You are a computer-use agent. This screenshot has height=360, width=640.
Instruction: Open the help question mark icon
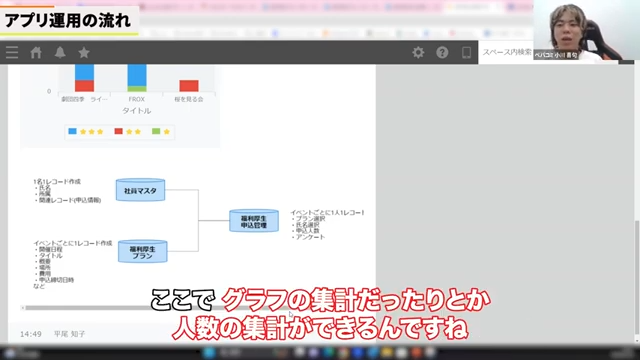tap(442, 52)
